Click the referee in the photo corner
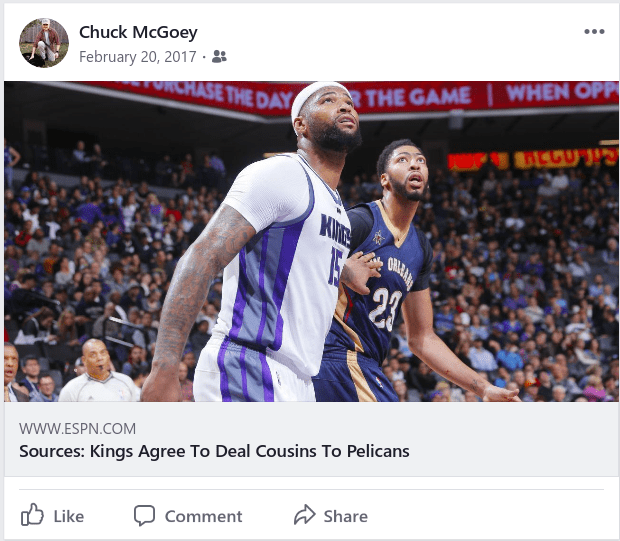This screenshot has height=541, width=620. (x=98, y=372)
